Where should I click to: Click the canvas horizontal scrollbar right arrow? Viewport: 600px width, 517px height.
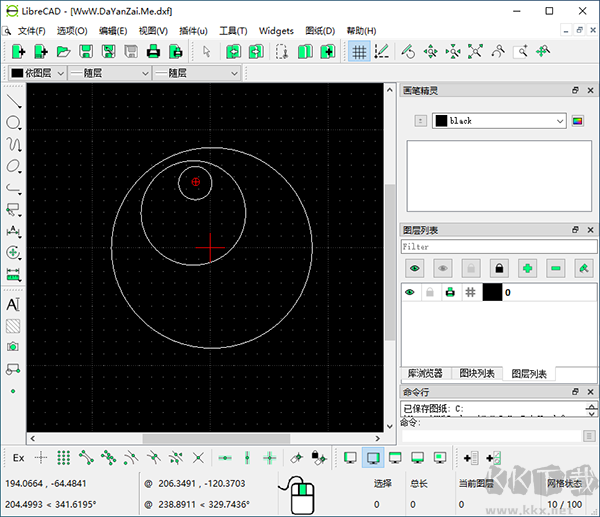[x=378, y=439]
